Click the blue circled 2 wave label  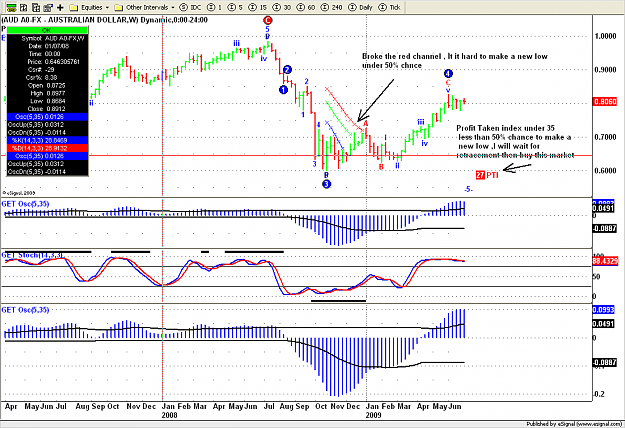pos(287,70)
